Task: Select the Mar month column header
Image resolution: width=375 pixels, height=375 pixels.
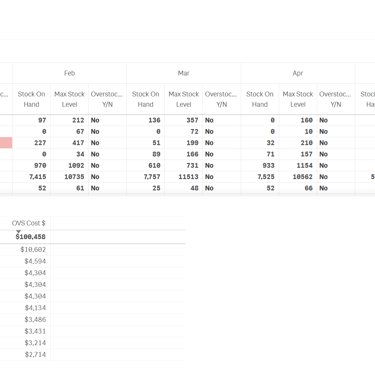Action: coord(184,73)
